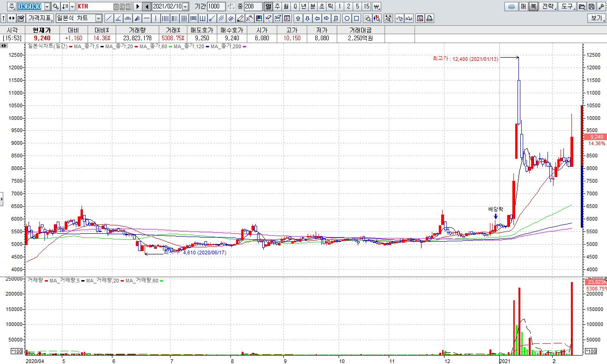Toggle minute period button 분
The image size is (607, 364).
pos(312,6)
